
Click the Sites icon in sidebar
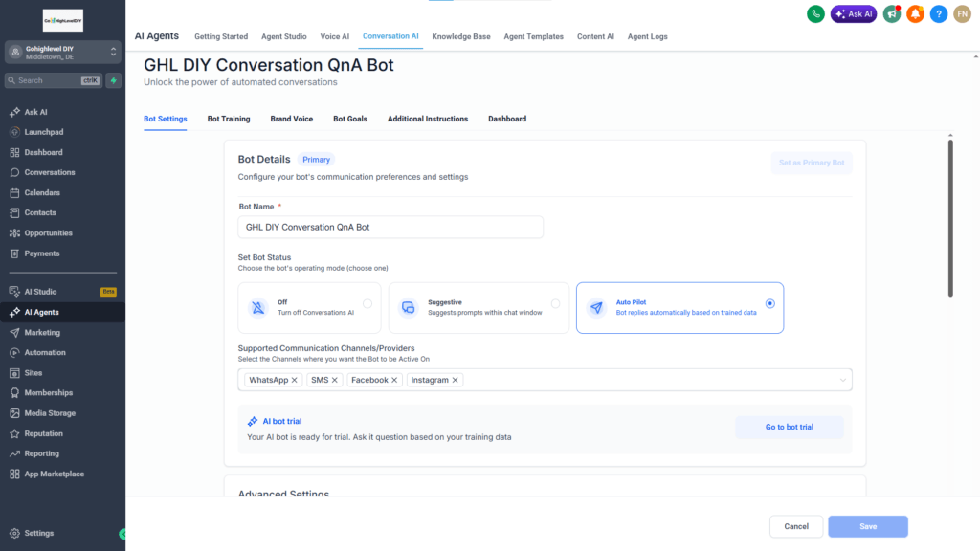pos(15,373)
